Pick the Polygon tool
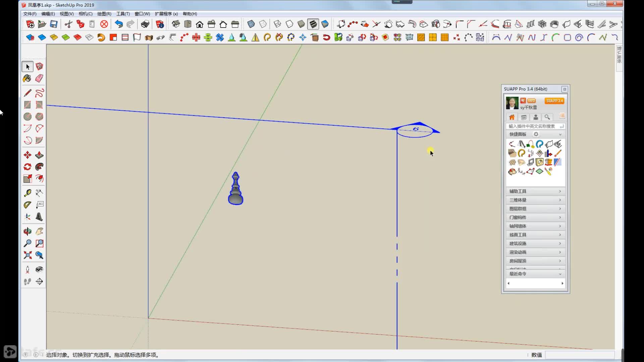This screenshot has width=644, height=362. [39, 117]
